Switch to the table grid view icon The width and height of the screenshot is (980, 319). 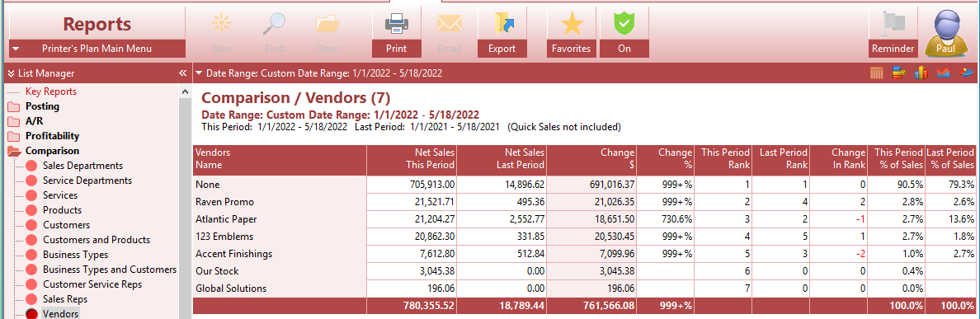(x=877, y=73)
